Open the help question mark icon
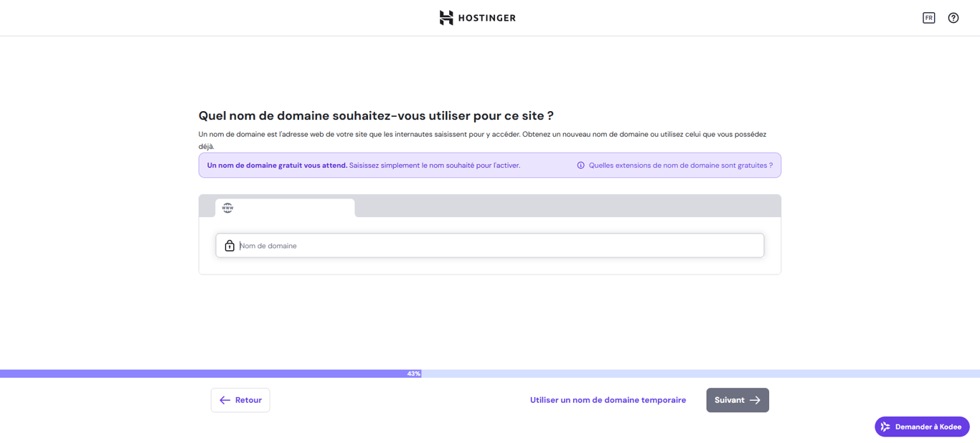 pyautogui.click(x=953, y=17)
